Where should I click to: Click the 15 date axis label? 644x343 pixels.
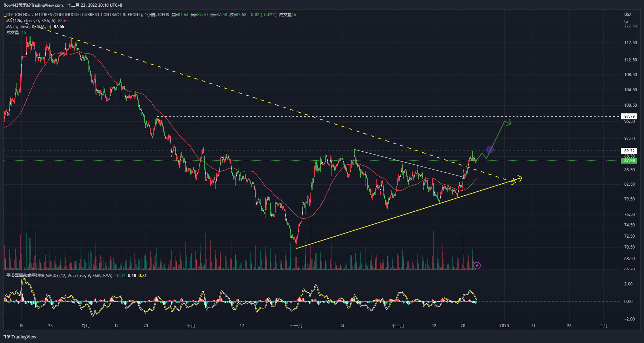21,326
